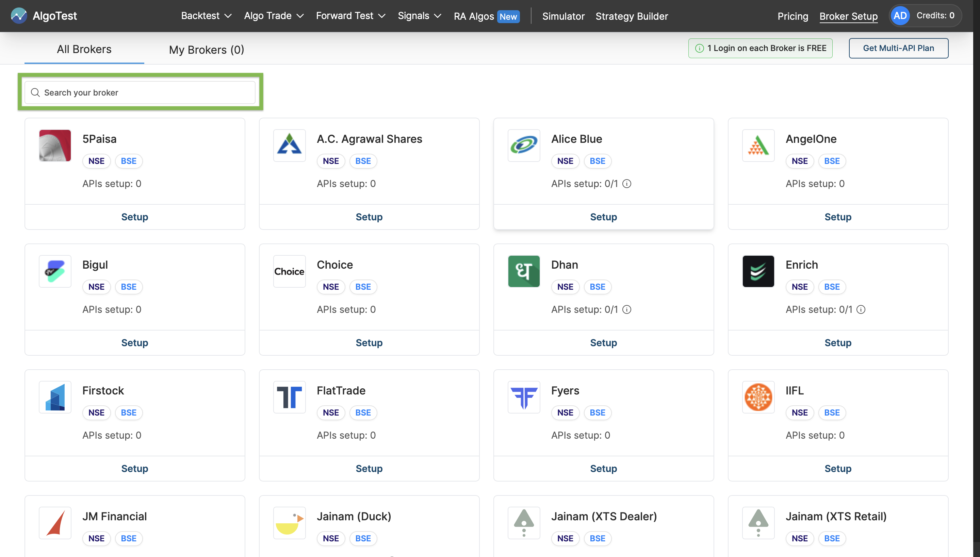Image resolution: width=980 pixels, height=557 pixels.
Task: Click the JM Financial logo
Action: click(x=55, y=523)
